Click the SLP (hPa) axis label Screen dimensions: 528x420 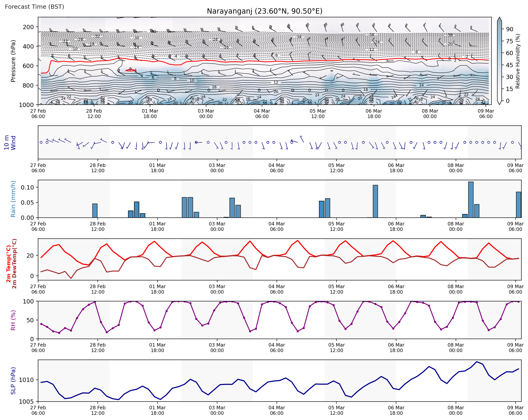[x=13, y=381]
